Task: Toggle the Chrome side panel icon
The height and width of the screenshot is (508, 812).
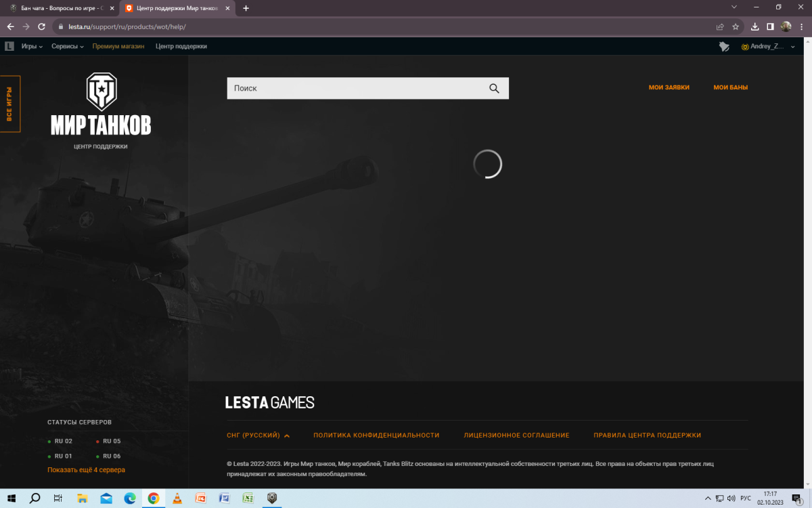Action: point(770,27)
